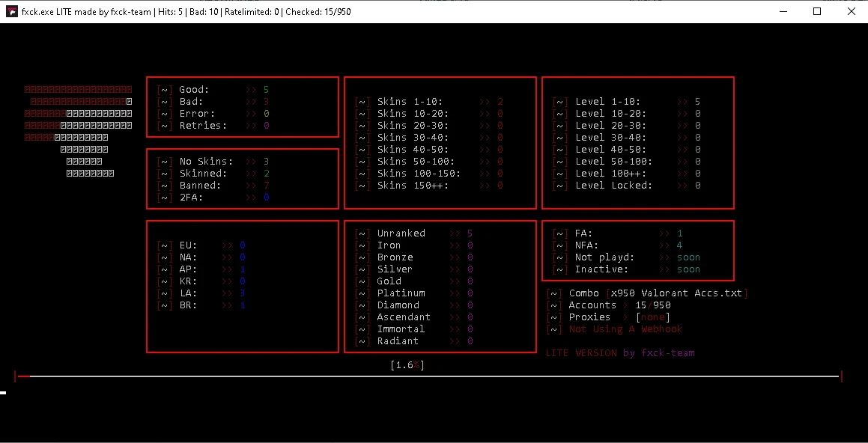Image resolution: width=868 pixels, height=443 pixels.
Task: Click the 'Level 1-10:' row
Action: click(x=627, y=102)
